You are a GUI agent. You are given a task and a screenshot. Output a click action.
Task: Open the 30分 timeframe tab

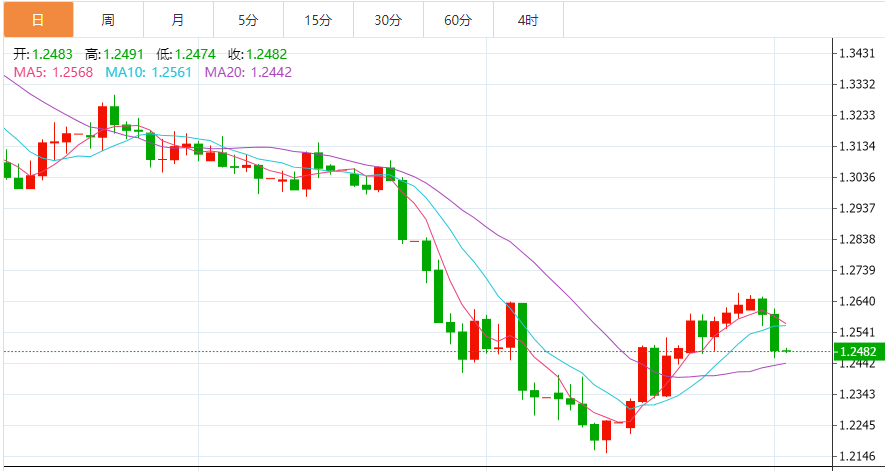[x=388, y=20]
